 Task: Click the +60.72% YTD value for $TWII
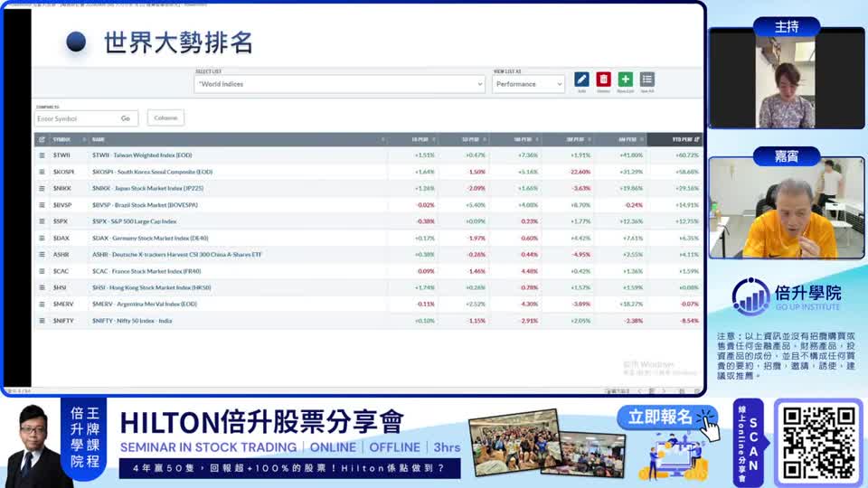click(687, 155)
